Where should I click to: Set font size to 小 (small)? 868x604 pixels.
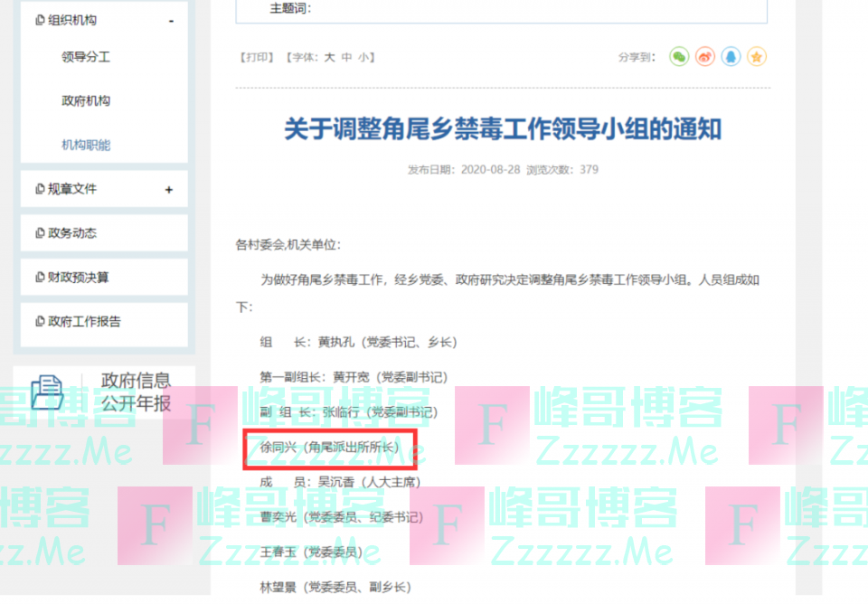point(363,57)
